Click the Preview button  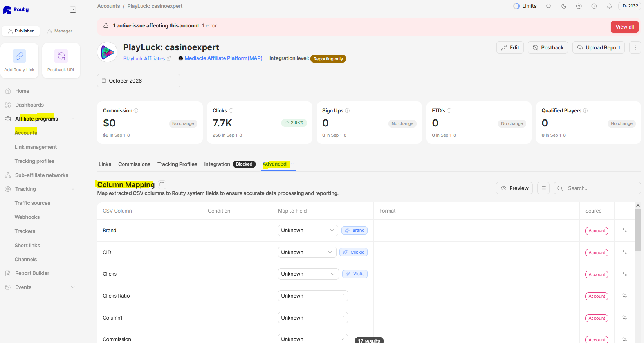pyautogui.click(x=514, y=188)
